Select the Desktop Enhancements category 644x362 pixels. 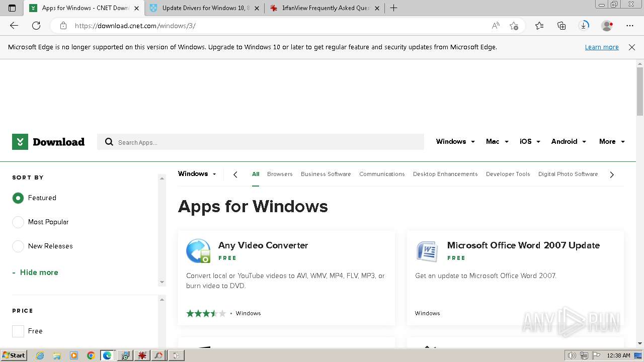(x=445, y=174)
